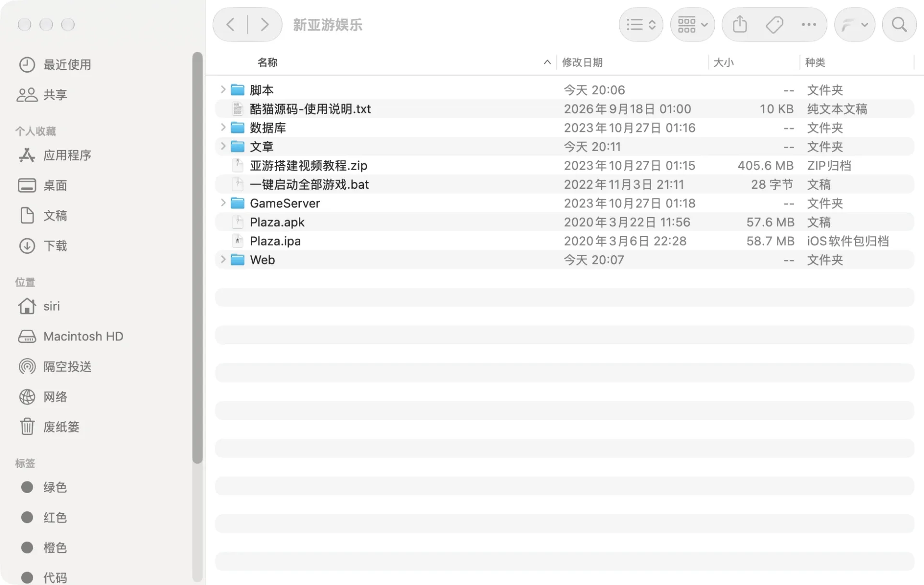Open the more actions ellipsis menu
Screen dimensions: 924x585
(x=808, y=25)
